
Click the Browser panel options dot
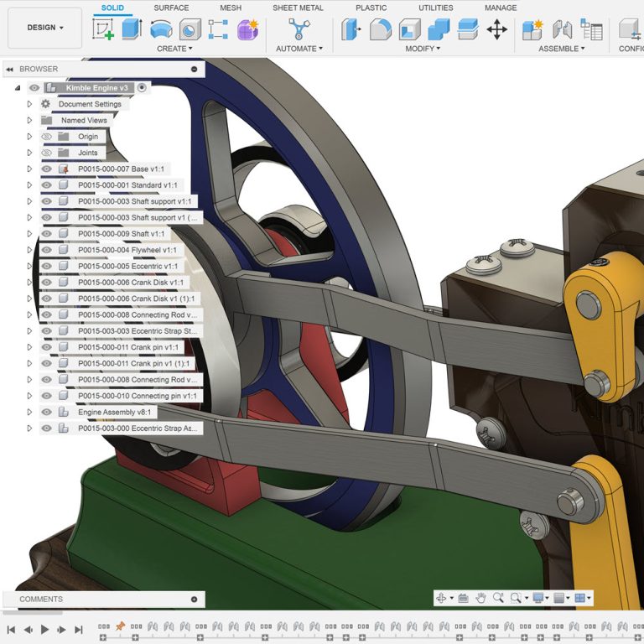[195, 69]
